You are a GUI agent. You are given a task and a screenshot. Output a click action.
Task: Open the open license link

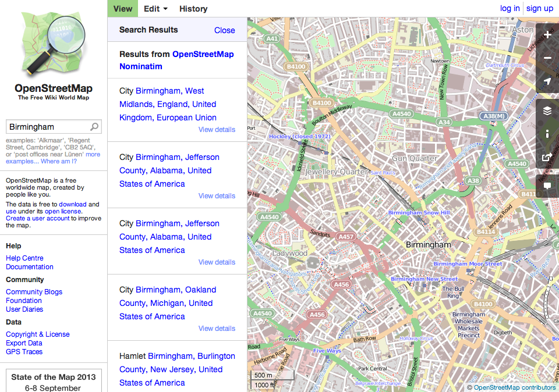coord(63,211)
